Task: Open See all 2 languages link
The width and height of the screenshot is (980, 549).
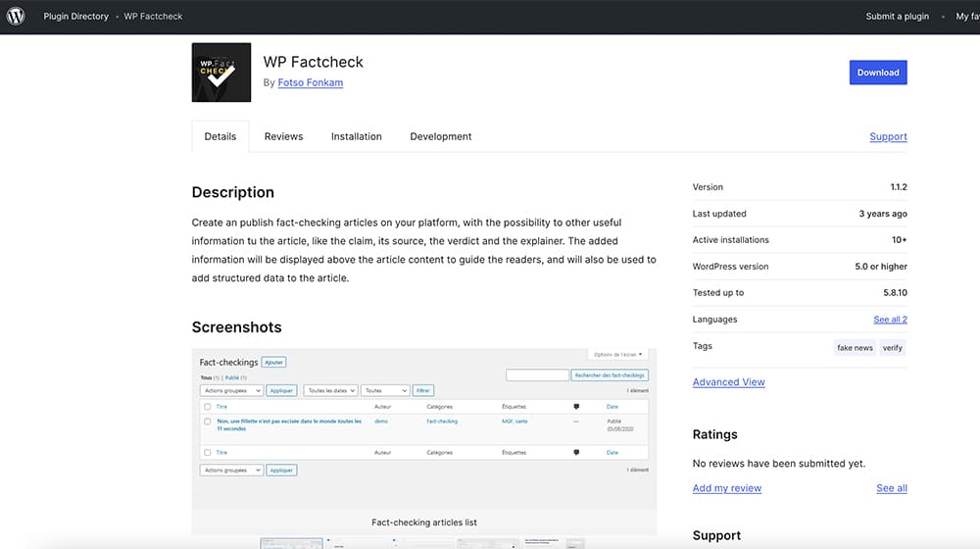Action: pyautogui.click(x=890, y=320)
